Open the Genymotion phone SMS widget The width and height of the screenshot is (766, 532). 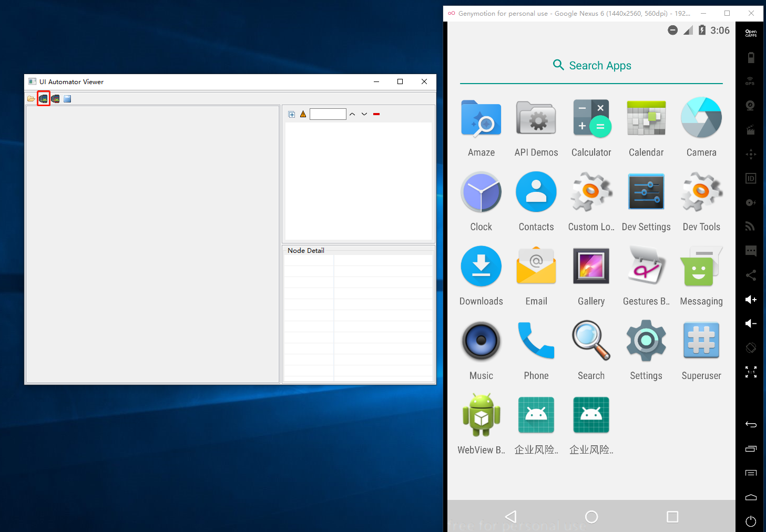point(751,251)
